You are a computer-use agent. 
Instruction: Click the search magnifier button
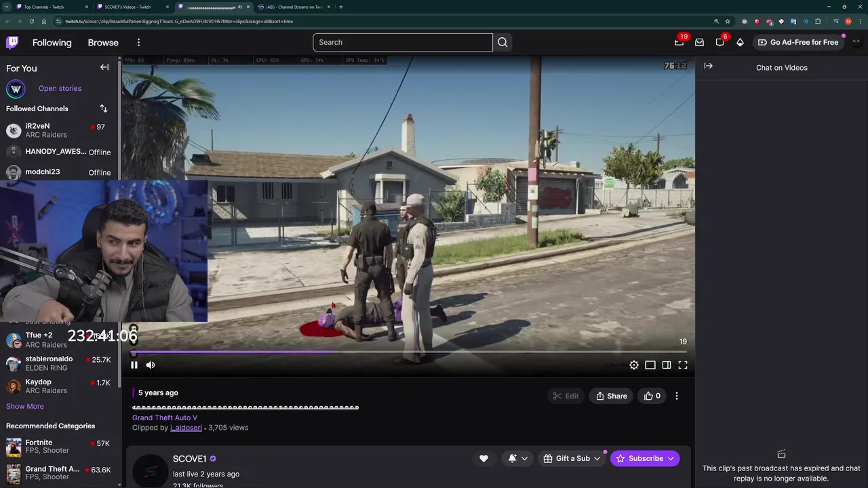pyautogui.click(x=502, y=42)
